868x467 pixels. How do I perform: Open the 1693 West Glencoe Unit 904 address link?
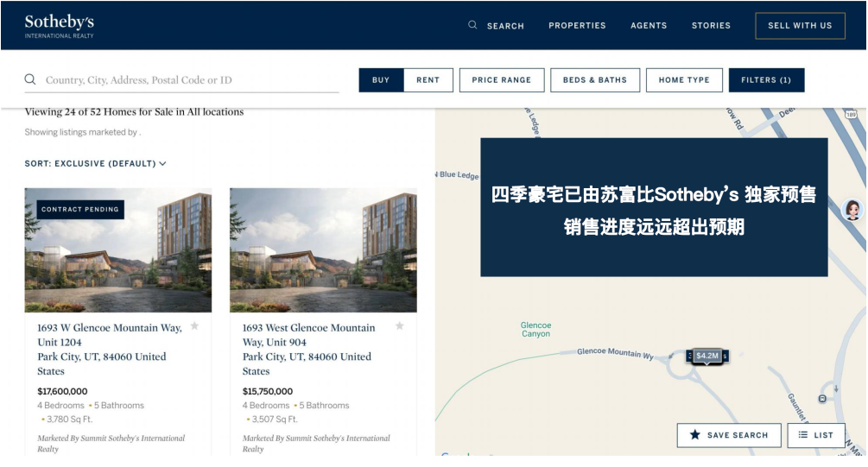coord(308,349)
